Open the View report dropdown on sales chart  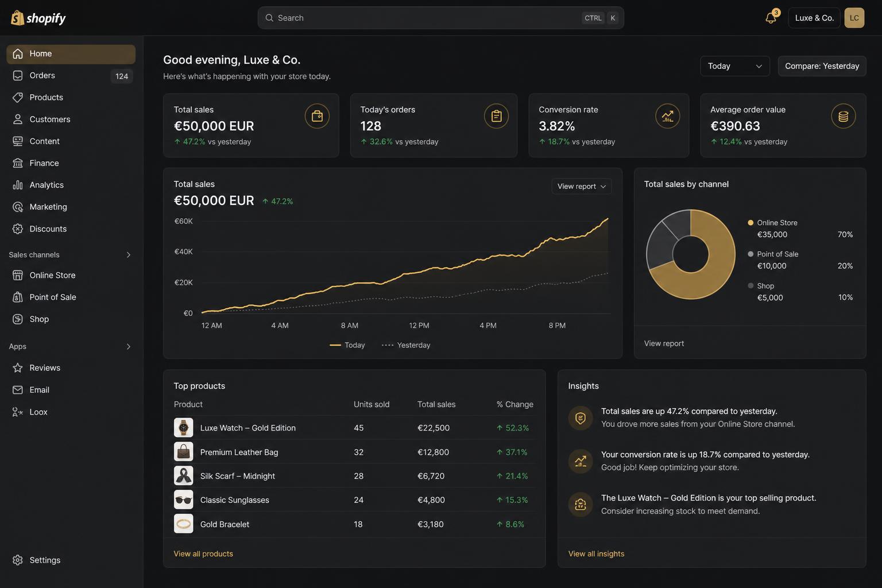[x=581, y=186]
